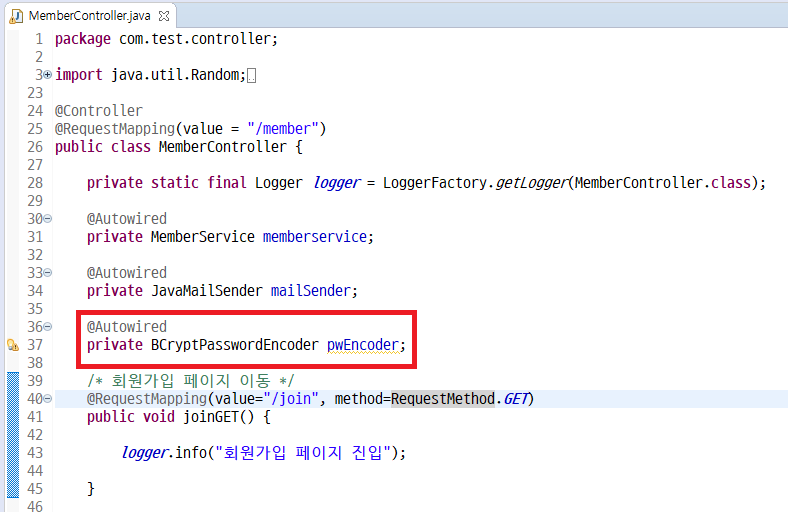Collapse the fold marker on line 36
This screenshot has height=512, width=788.
click(47, 327)
